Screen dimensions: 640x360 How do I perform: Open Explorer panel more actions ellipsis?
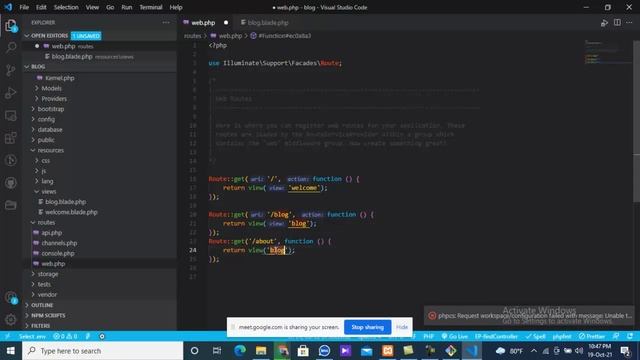[166, 22]
